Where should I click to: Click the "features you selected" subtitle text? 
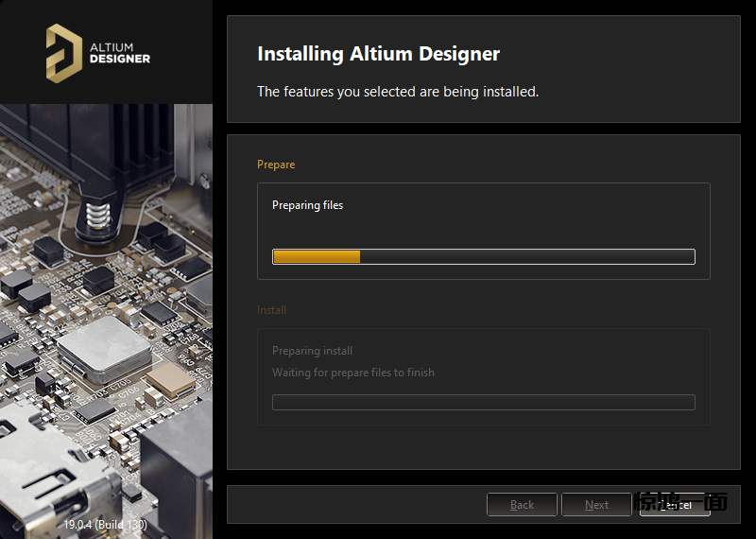pos(398,92)
